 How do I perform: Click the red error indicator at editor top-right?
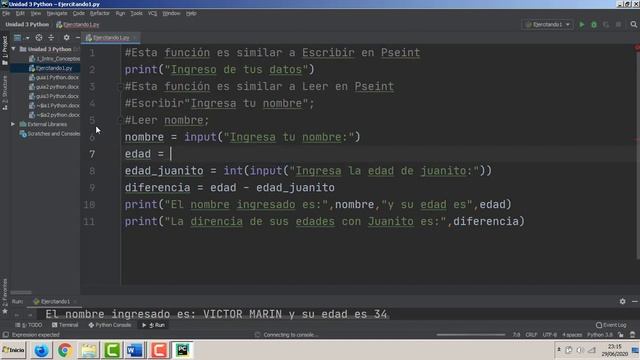click(637, 48)
